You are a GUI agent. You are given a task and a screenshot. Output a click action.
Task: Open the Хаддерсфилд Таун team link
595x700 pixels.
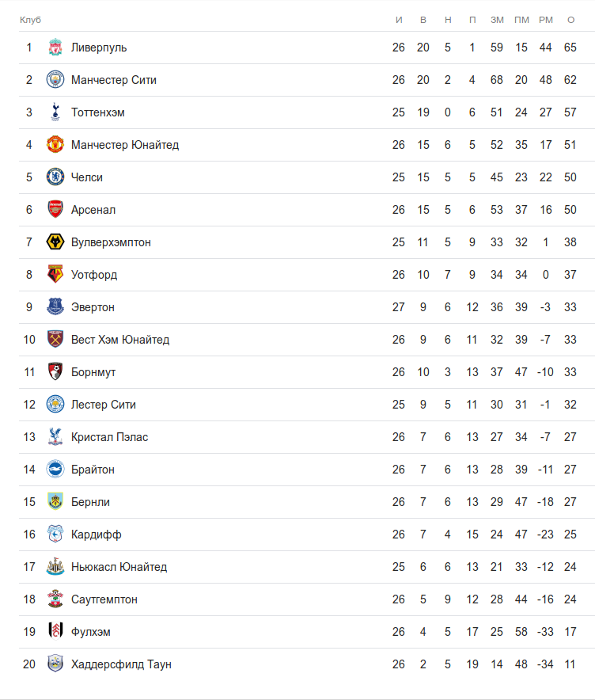pos(121,664)
